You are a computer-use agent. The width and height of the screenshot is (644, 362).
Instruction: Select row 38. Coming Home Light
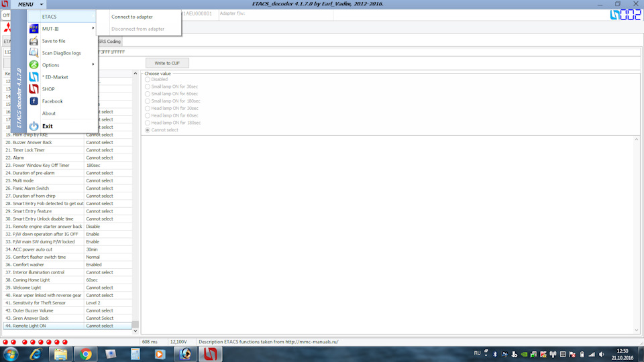pos(68,280)
